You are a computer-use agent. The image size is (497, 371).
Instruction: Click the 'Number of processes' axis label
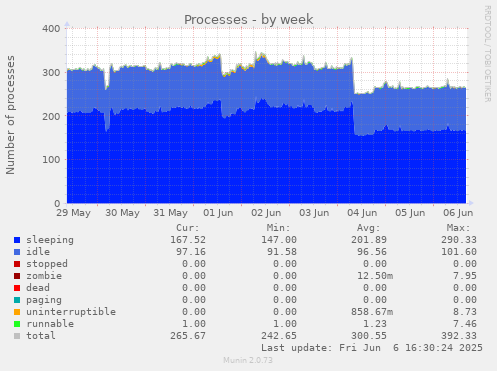click(x=11, y=115)
